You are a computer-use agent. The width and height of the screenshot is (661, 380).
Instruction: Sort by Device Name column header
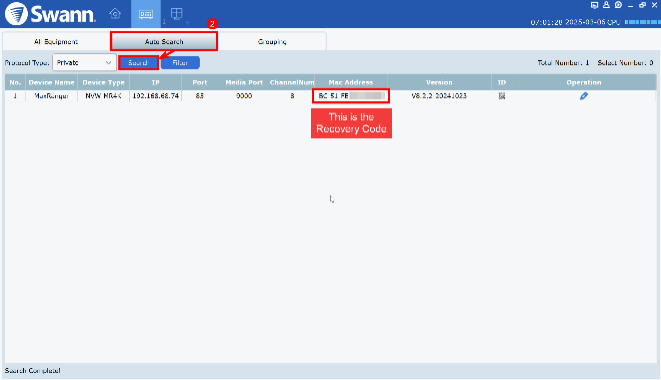[x=51, y=82]
